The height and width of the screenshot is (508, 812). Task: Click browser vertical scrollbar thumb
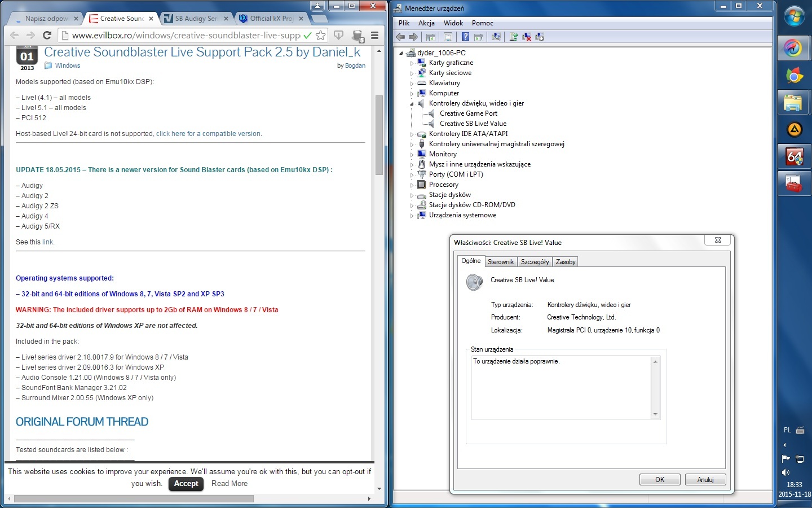click(x=379, y=135)
